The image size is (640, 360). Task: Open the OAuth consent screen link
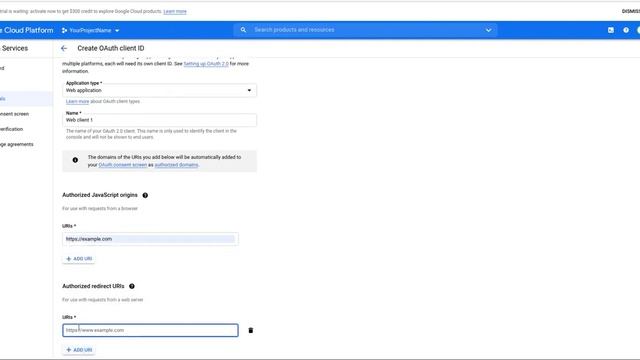[122, 165]
